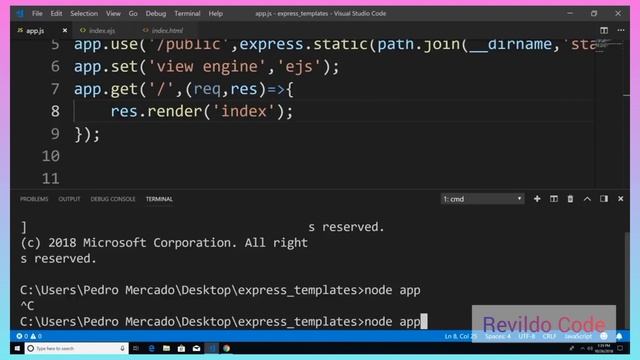The width and height of the screenshot is (640, 360).
Task: Open the File menu
Action: click(x=37, y=13)
